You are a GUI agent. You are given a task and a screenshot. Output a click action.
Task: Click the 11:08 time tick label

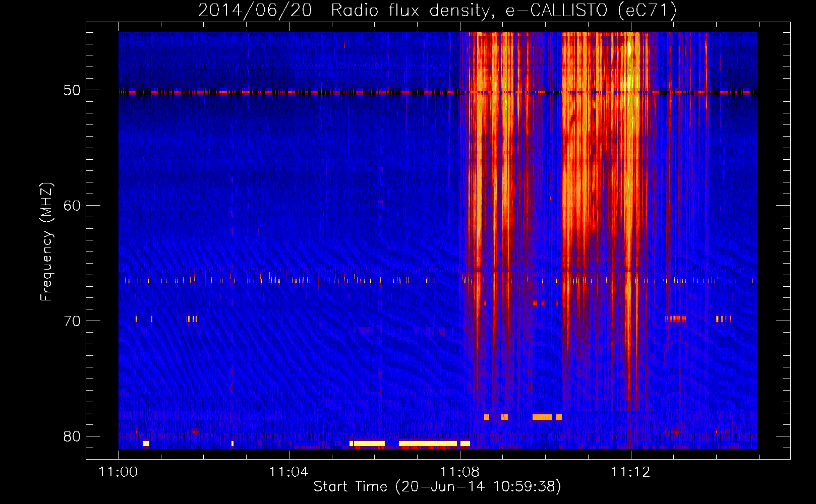(460, 472)
